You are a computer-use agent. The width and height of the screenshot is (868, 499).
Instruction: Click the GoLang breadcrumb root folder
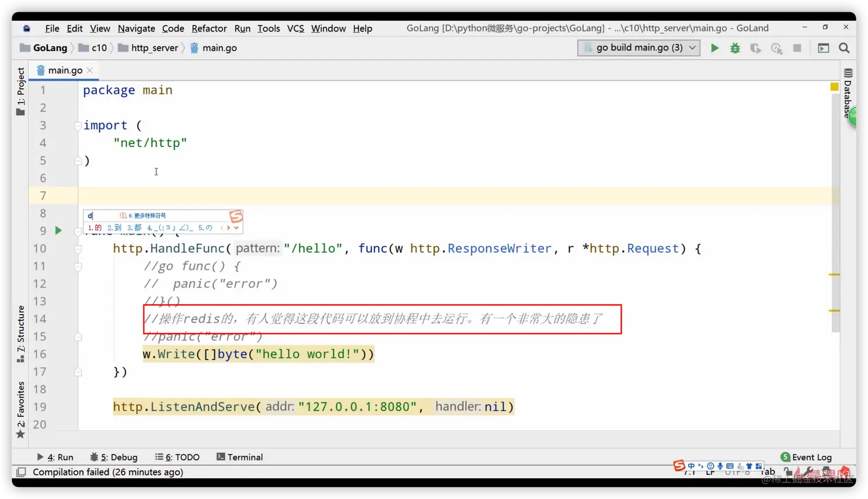pos(44,48)
